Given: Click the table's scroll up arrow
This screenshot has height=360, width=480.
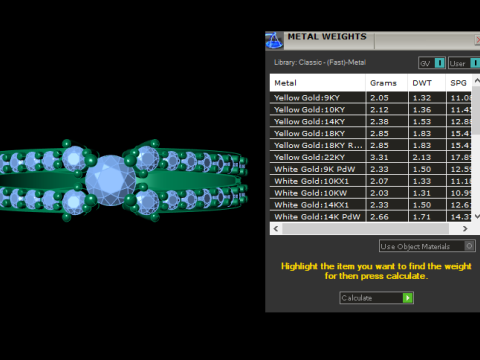Looking at the screenshot, I should pyautogui.click(x=476, y=80).
